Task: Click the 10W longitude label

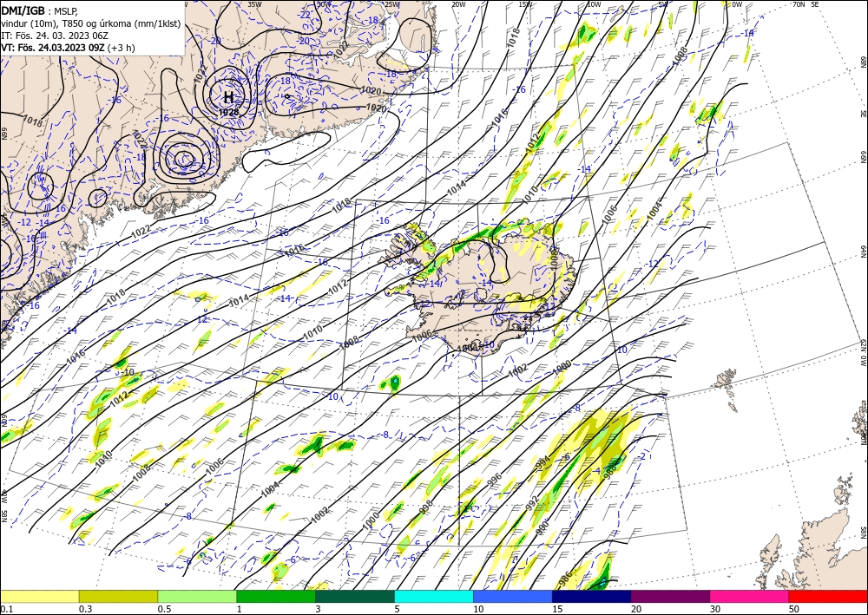Action: point(594,4)
